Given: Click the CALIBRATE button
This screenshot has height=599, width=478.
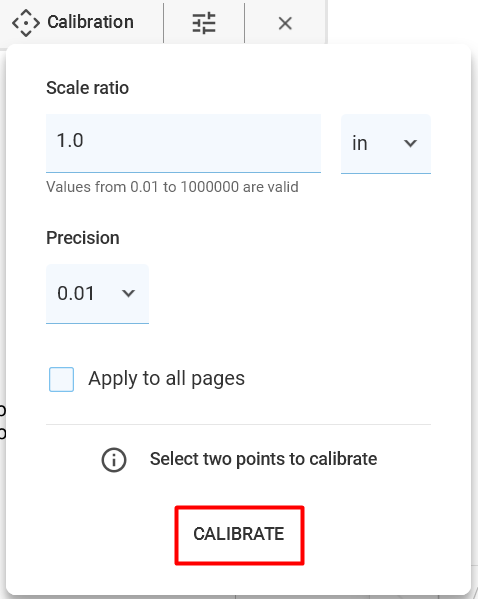Looking at the screenshot, I should tap(239, 535).
